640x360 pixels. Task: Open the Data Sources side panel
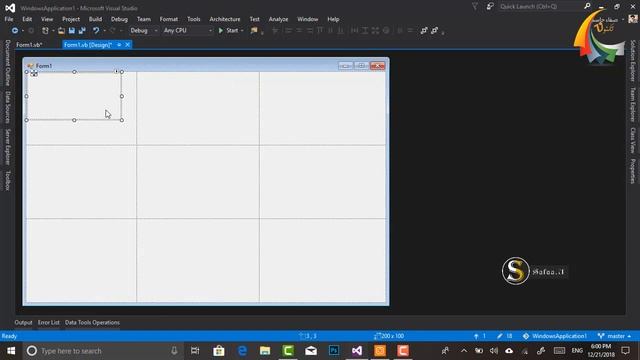[7, 107]
